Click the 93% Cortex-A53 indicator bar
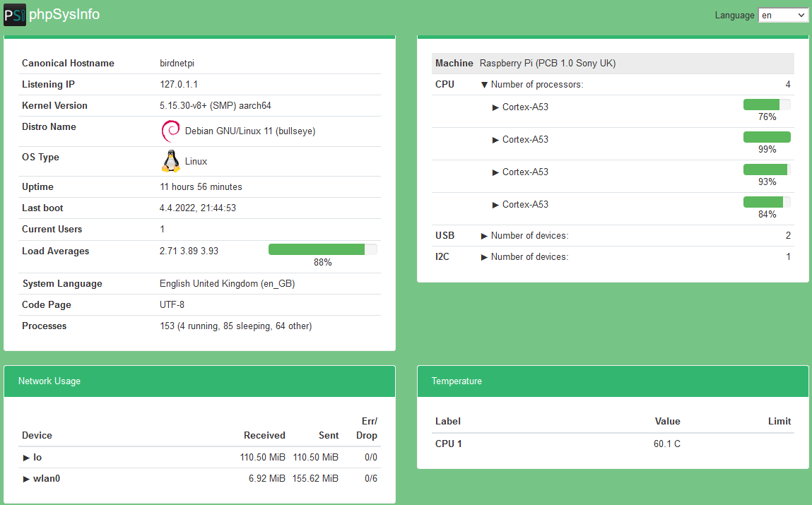This screenshot has height=505, width=812. click(766, 169)
